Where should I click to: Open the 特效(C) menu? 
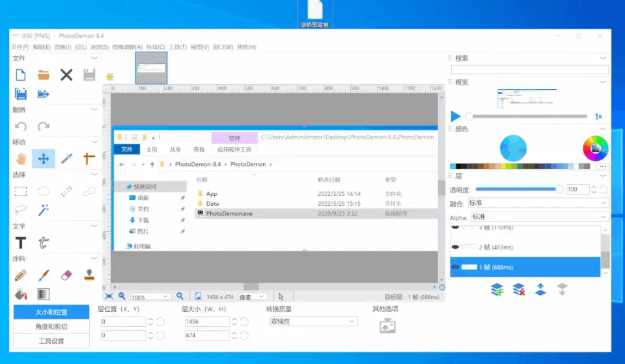(x=156, y=47)
